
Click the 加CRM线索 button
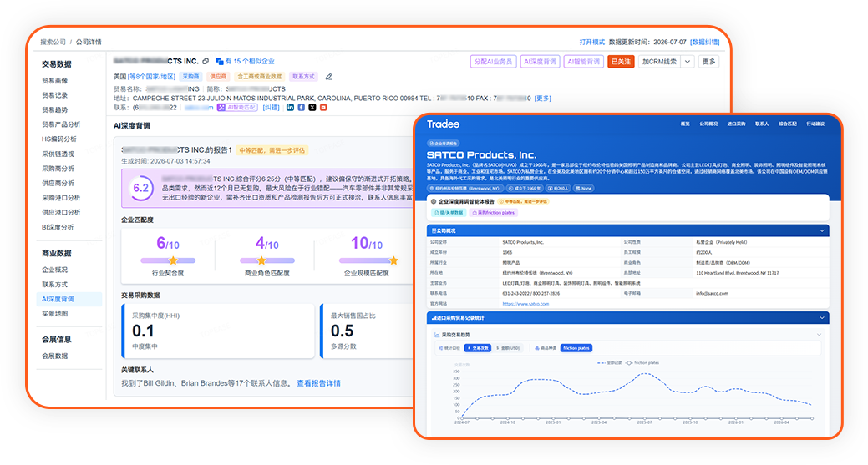pyautogui.click(x=659, y=62)
